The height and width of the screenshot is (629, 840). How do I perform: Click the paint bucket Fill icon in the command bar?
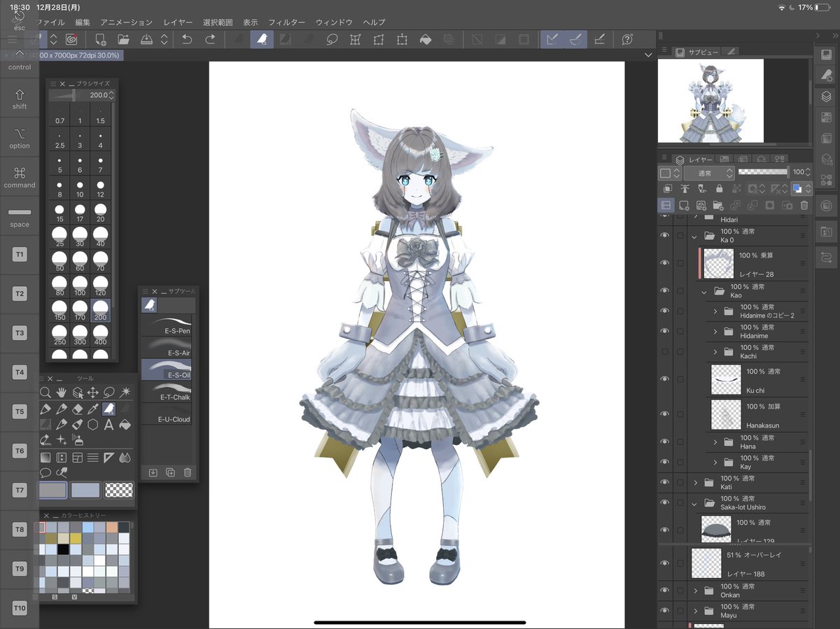[425, 39]
